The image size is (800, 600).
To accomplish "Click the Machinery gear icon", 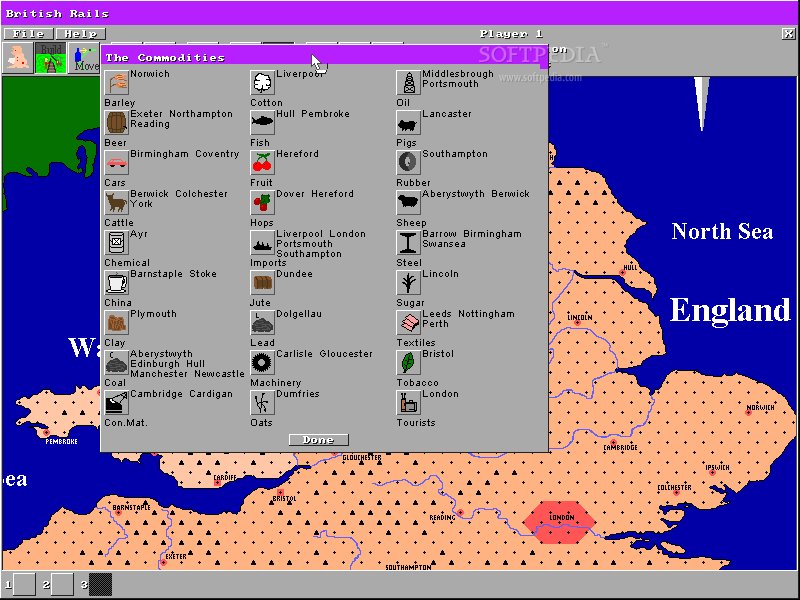I will [x=263, y=363].
